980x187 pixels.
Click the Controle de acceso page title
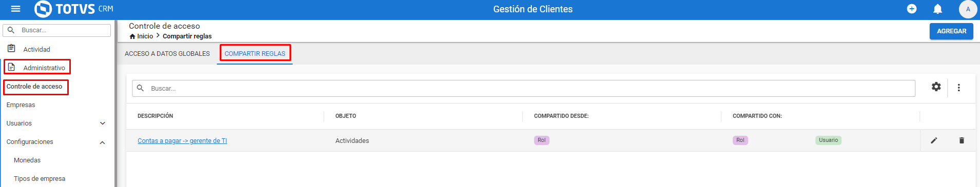(164, 26)
